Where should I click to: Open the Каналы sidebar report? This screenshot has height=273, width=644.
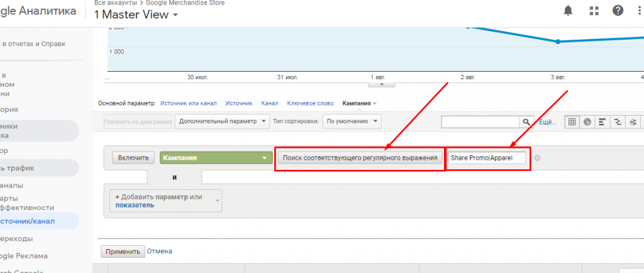(11, 186)
